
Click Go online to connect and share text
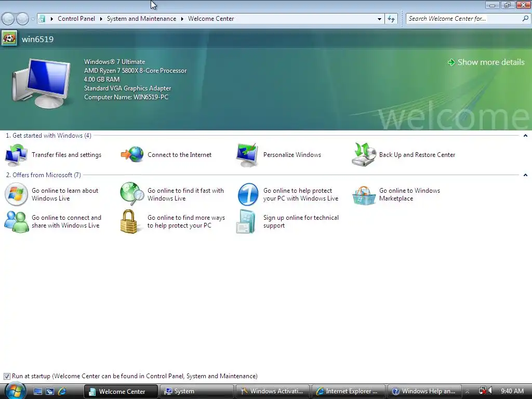66,221
